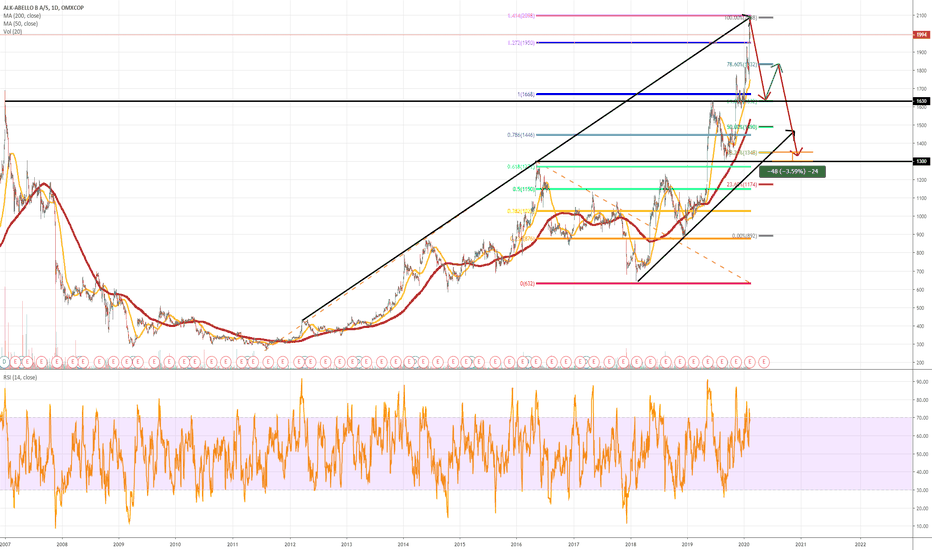
Task: Click the RSI (14, close) legend
Action: point(20,378)
